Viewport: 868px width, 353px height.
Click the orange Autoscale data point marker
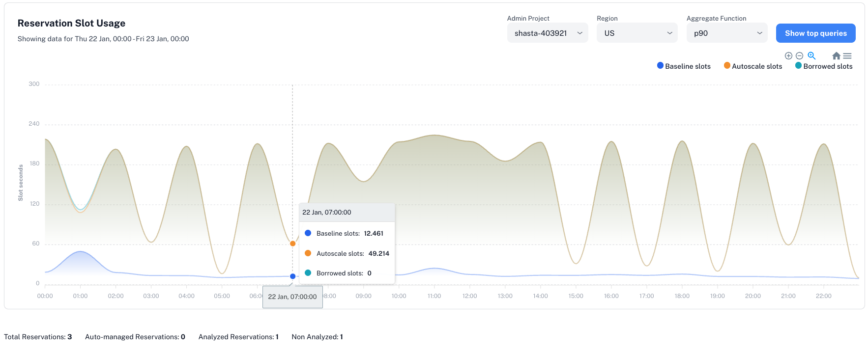[292, 244]
